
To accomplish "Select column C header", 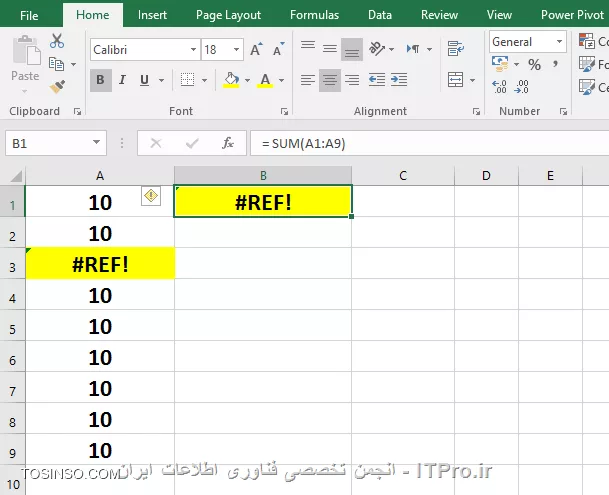I will [x=403, y=176].
